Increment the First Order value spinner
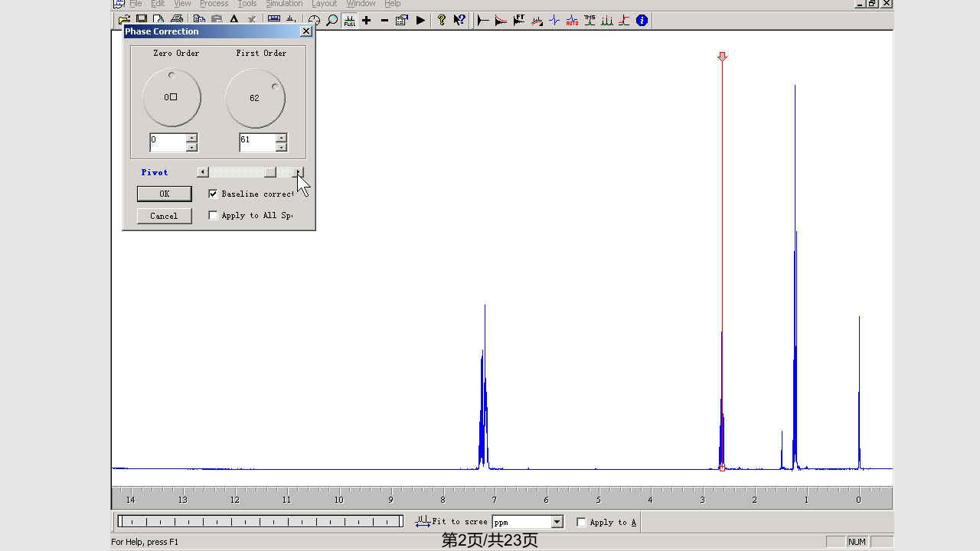Viewport: 980px width, 551px height. (281, 139)
